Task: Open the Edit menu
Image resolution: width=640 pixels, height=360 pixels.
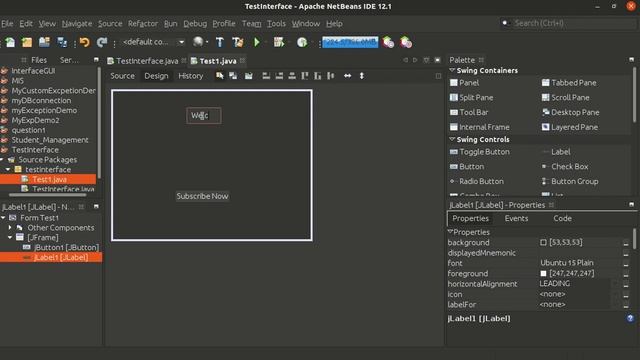Action: [26, 24]
